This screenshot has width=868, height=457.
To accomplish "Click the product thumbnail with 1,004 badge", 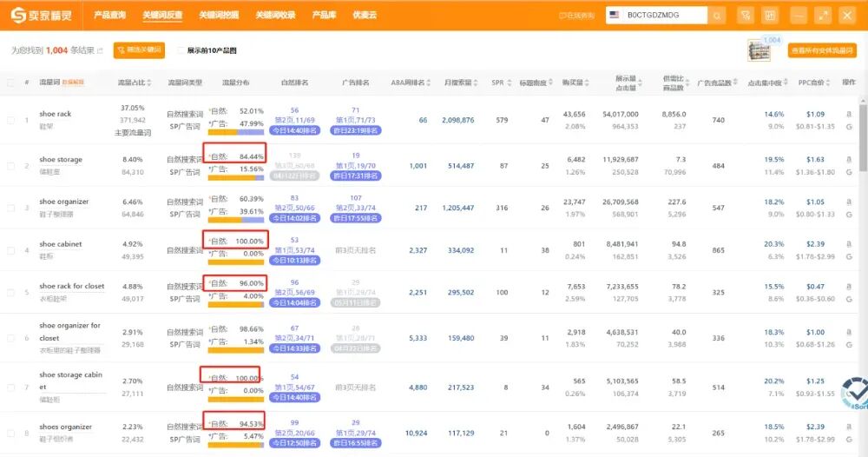I will (x=759, y=50).
